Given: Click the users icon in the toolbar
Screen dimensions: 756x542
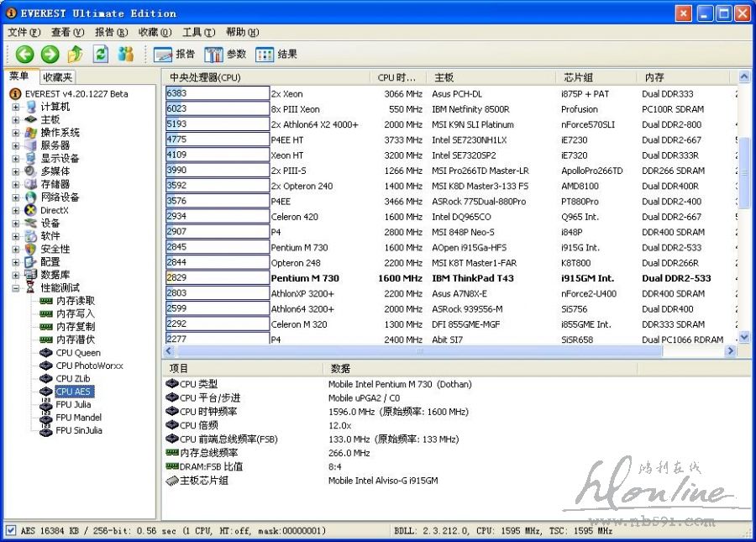Looking at the screenshot, I should [126, 55].
